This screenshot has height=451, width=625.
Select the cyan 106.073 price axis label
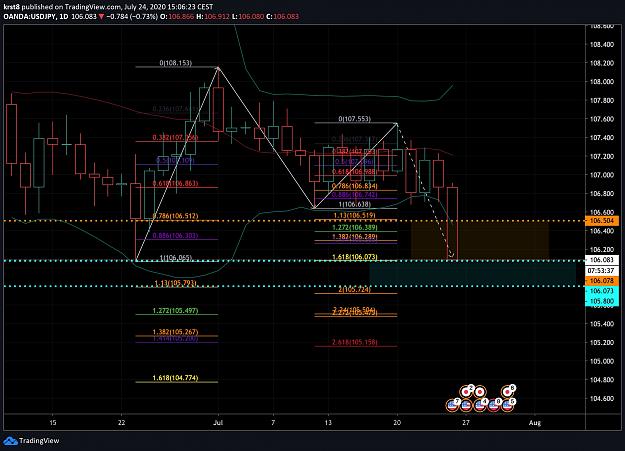point(601,291)
